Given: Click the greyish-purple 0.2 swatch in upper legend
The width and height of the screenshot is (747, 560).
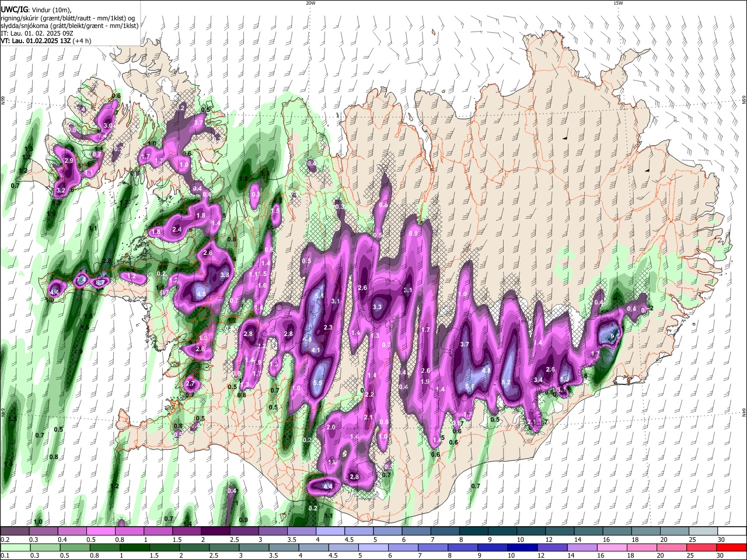Looking at the screenshot, I should (x=15, y=531).
